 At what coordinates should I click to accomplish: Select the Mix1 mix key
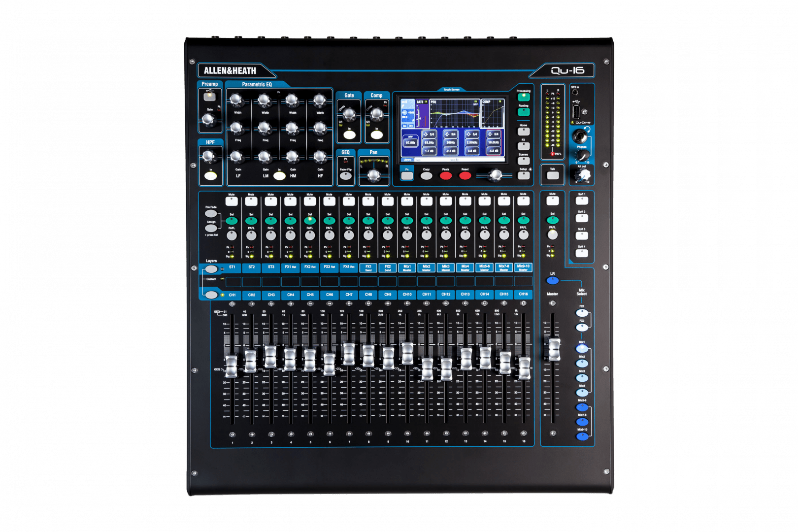pyautogui.click(x=582, y=349)
